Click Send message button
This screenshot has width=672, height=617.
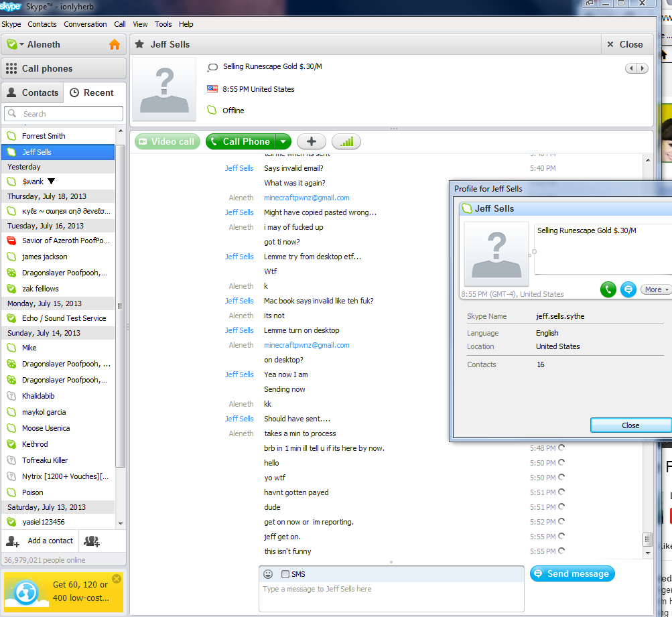point(573,573)
